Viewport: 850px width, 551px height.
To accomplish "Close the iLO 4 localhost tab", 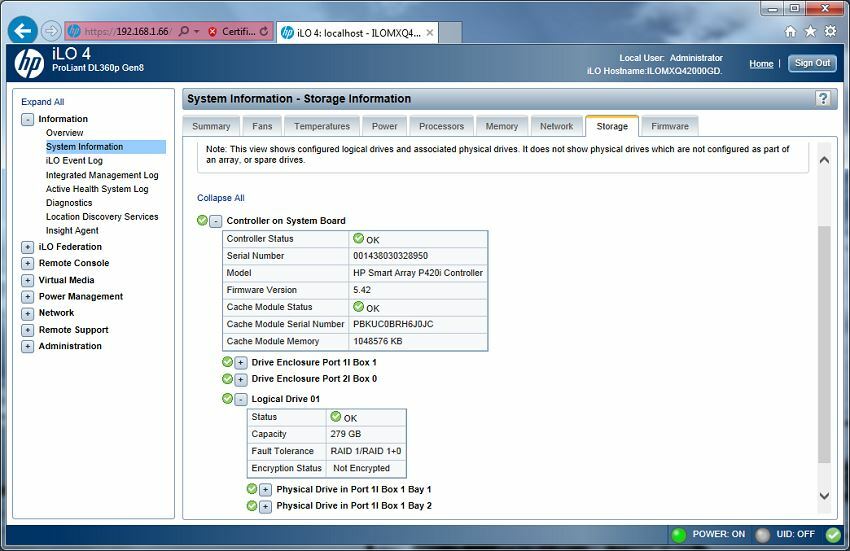I will point(429,33).
